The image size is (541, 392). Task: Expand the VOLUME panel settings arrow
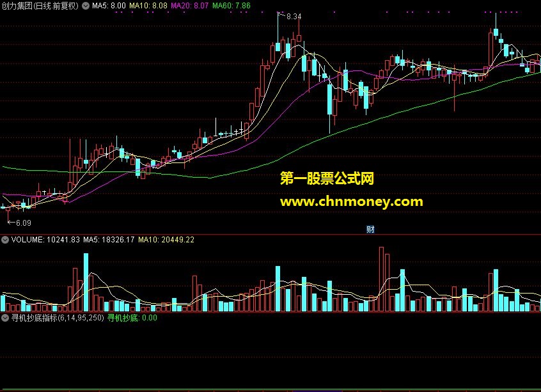click(5, 240)
